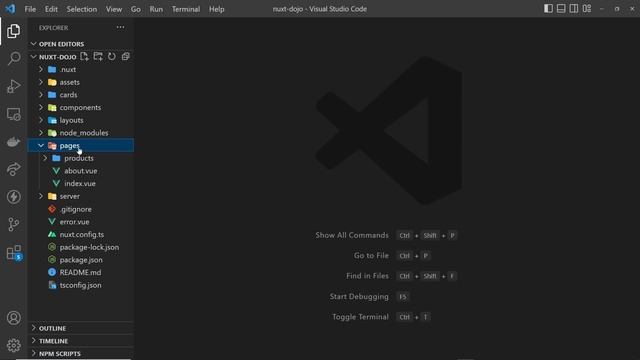Open nuxt.config.ts file
640x360 pixels.
coord(81,234)
